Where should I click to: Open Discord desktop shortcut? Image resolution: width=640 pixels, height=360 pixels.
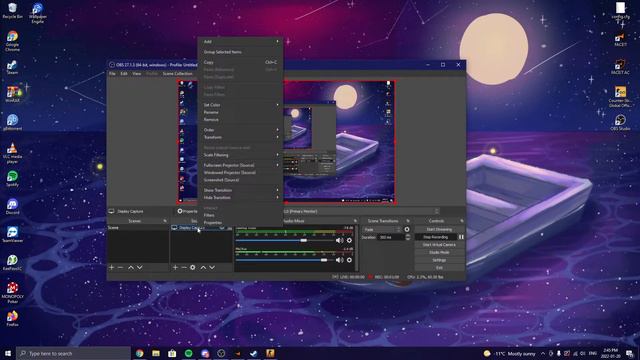12,206
